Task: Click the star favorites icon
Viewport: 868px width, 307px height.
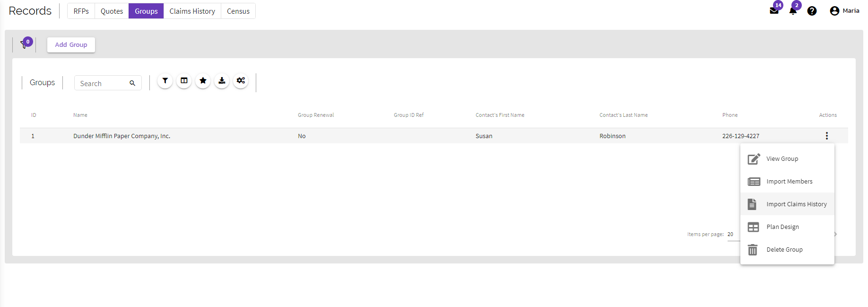Action: 203,81
